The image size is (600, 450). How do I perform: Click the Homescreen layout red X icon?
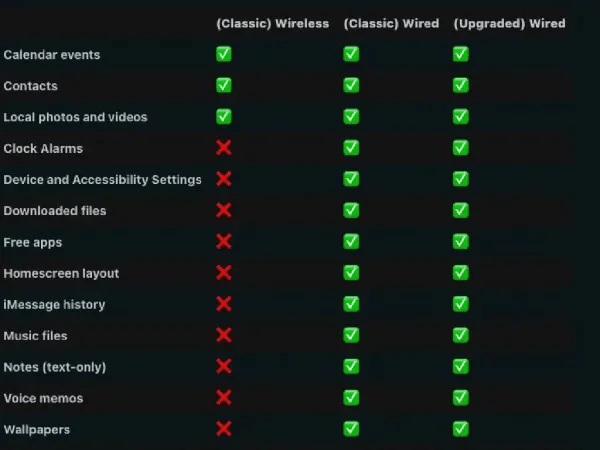pyautogui.click(x=223, y=272)
